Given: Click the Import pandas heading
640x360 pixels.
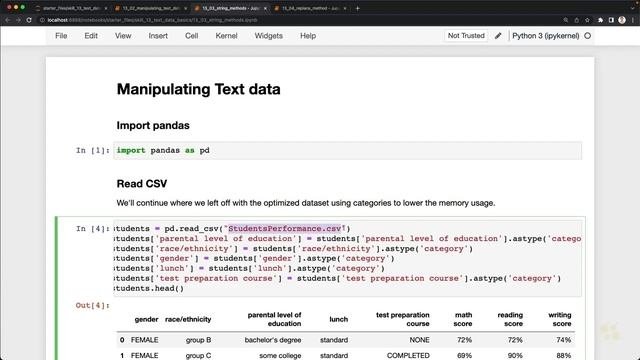Looking at the screenshot, I should (x=153, y=125).
